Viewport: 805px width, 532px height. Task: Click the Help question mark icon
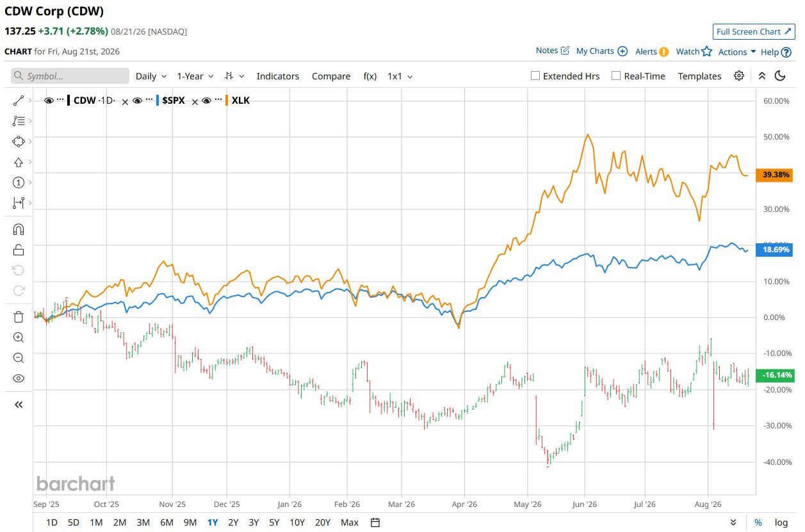[x=786, y=52]
